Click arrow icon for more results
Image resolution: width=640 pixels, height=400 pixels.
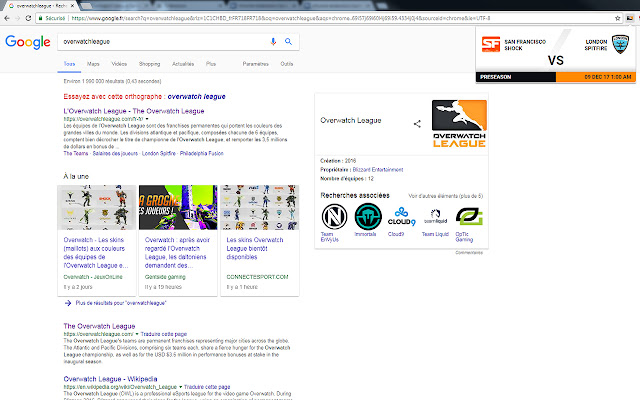coord(68,303)
